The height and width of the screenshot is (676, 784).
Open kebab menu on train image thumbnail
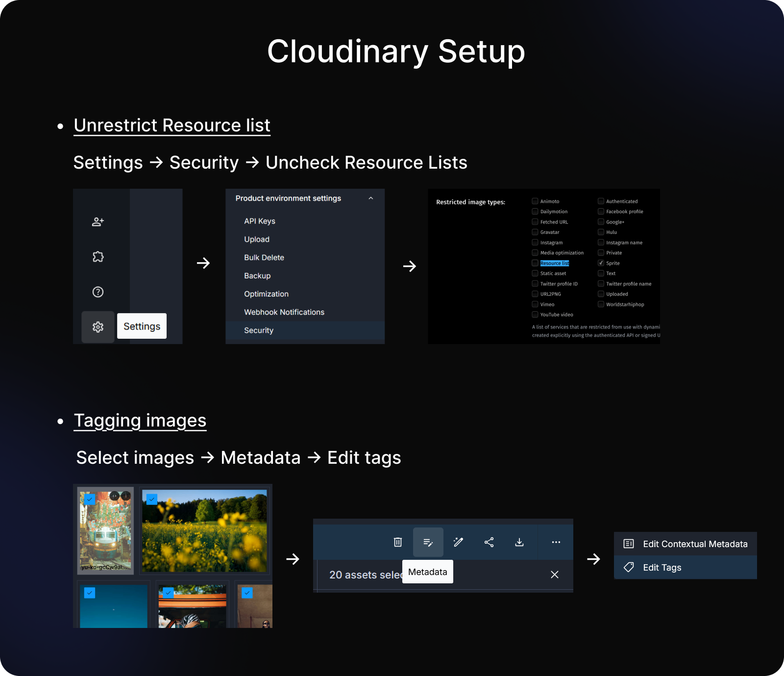point(126,496)
